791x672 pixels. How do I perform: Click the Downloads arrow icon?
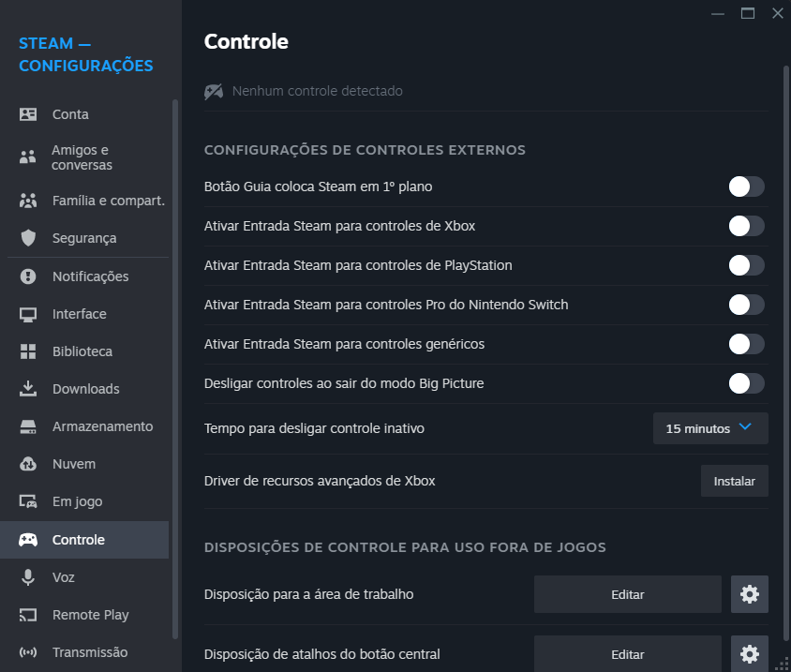[28, 389]
